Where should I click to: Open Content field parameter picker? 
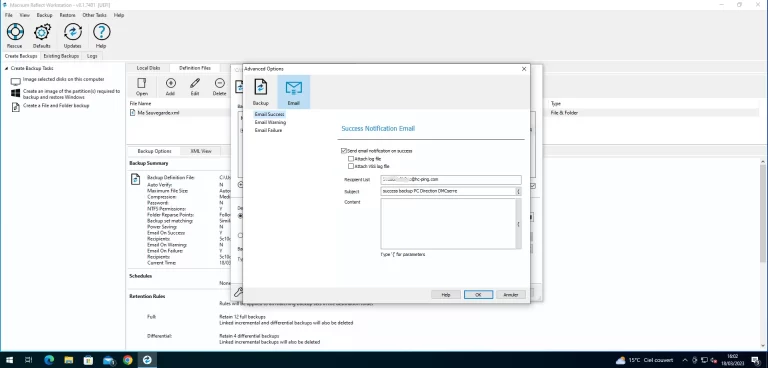518,224
